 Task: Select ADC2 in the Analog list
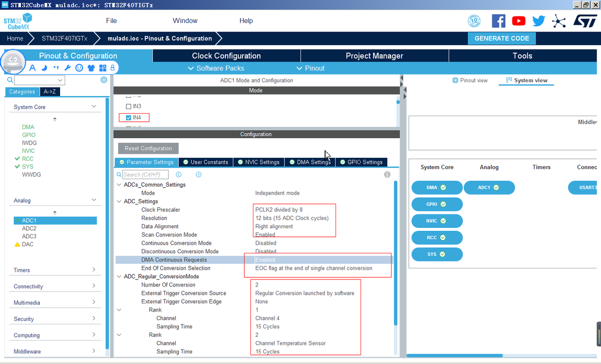tap(29, 228)
